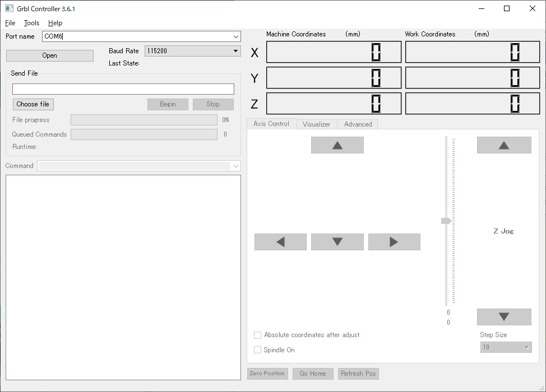Click the Work Coordinates Z display
This screenshot has height=392, width=546.
coord(473,103)
